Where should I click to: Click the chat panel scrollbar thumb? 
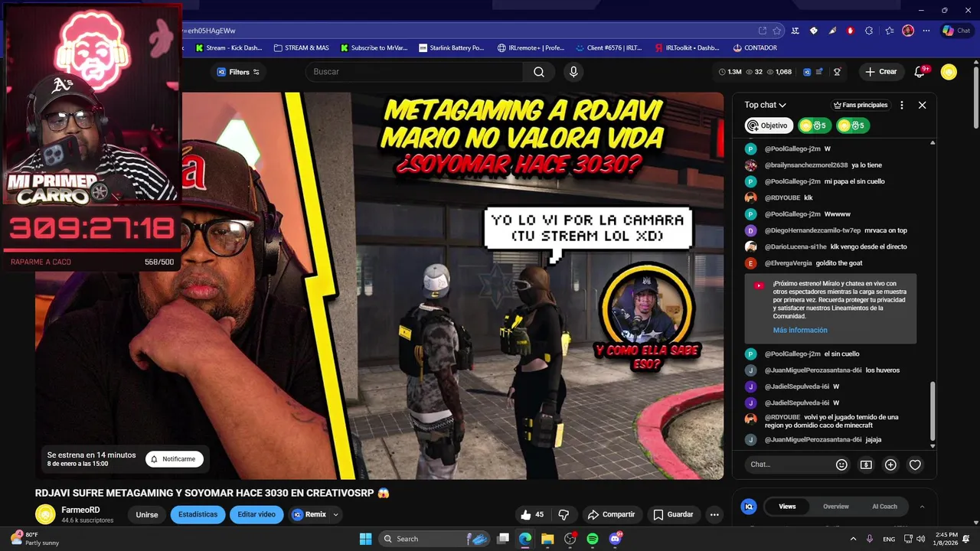(x=933, y=409)
